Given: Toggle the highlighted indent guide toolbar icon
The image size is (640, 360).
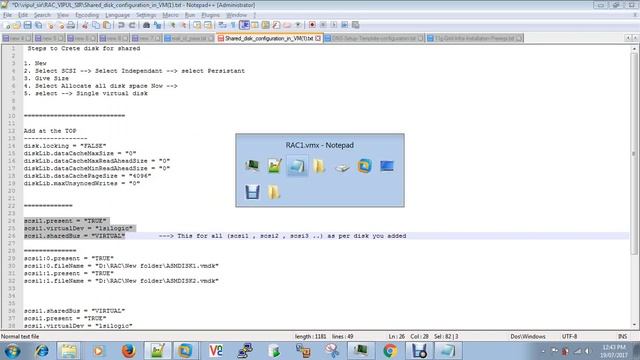Looking at the screenshot, I should (244, 25).
